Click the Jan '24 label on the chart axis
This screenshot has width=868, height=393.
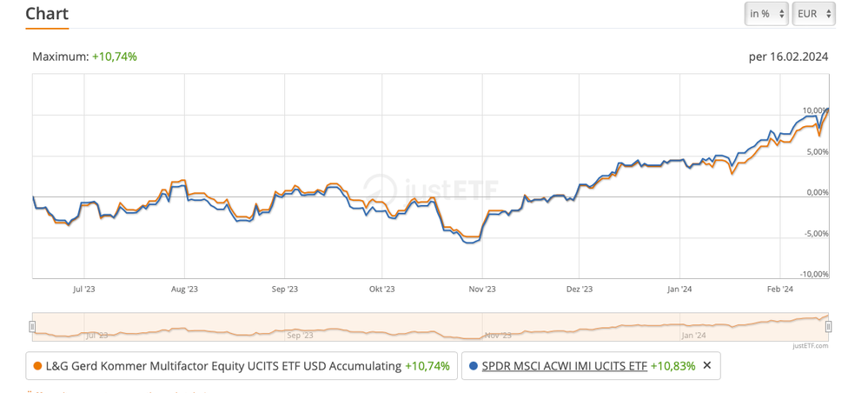click(679, 289)
